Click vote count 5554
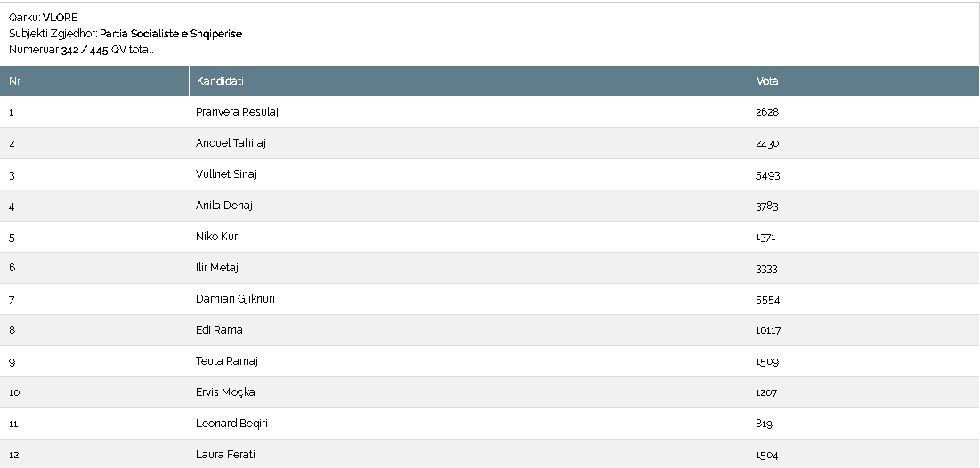 [767, 300]
